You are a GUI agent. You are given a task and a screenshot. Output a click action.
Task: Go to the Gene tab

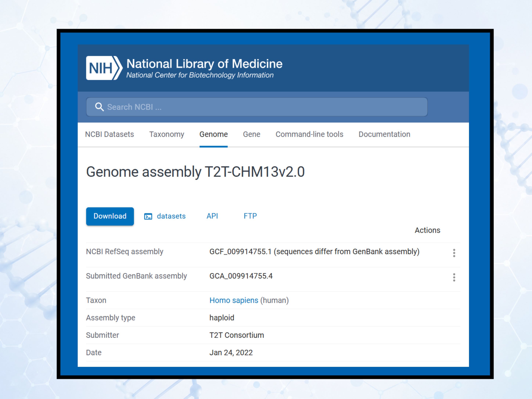click(x=251, y=134)
